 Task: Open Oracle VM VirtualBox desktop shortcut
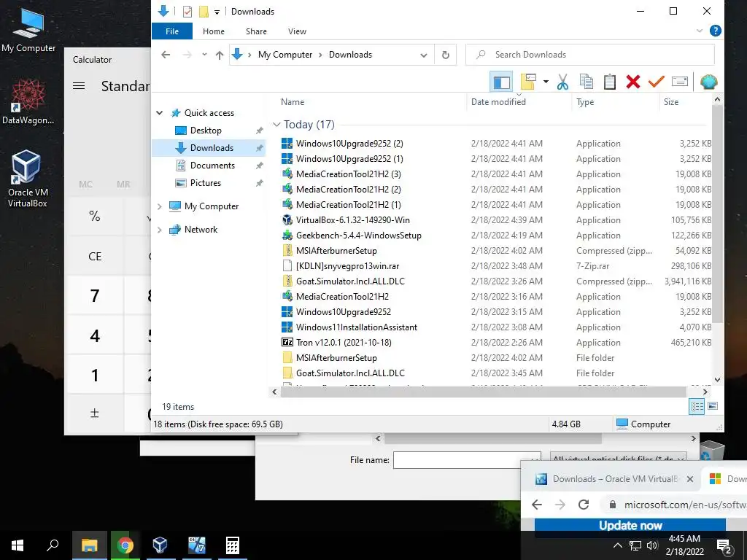point(27,179)
